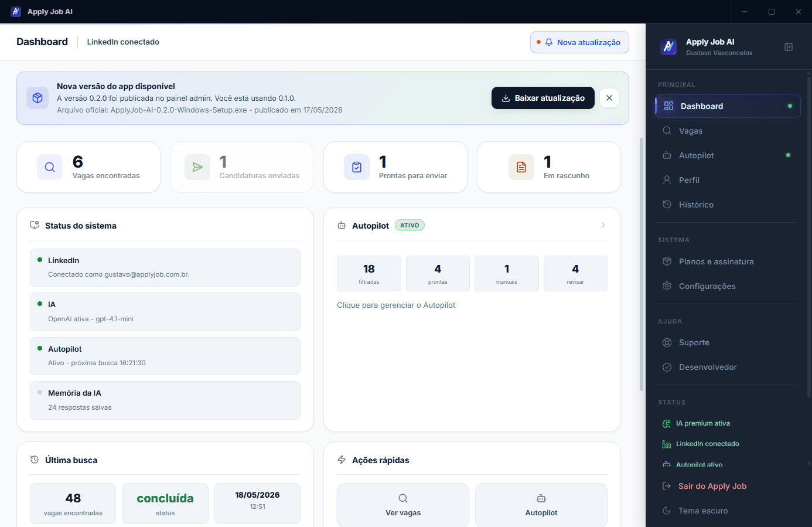Image resolution: width=812 pixels, height=527 pixels.
Task: Open Configurações page
Action: pyautogui.click(x=728, y=286)
